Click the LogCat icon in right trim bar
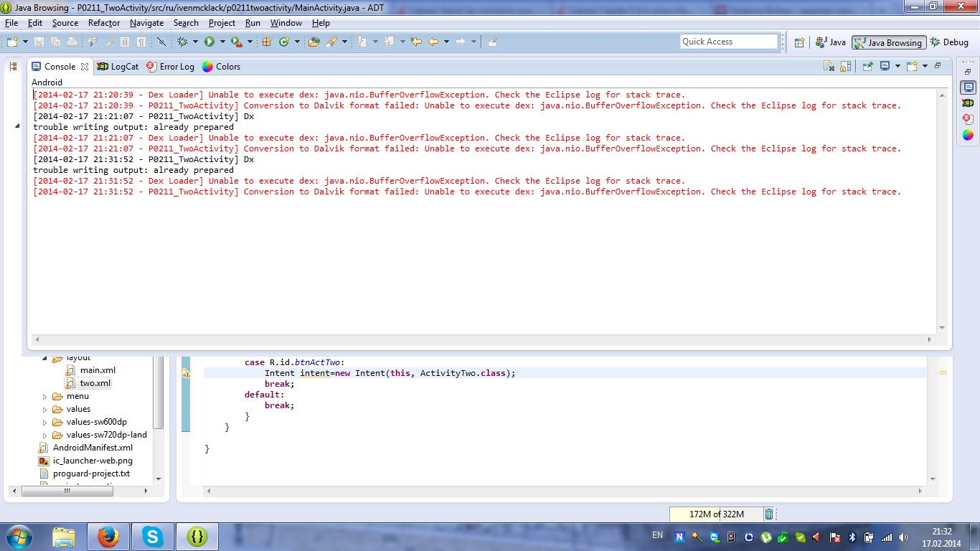Screen dimensions: 980x551 point(968,103)
